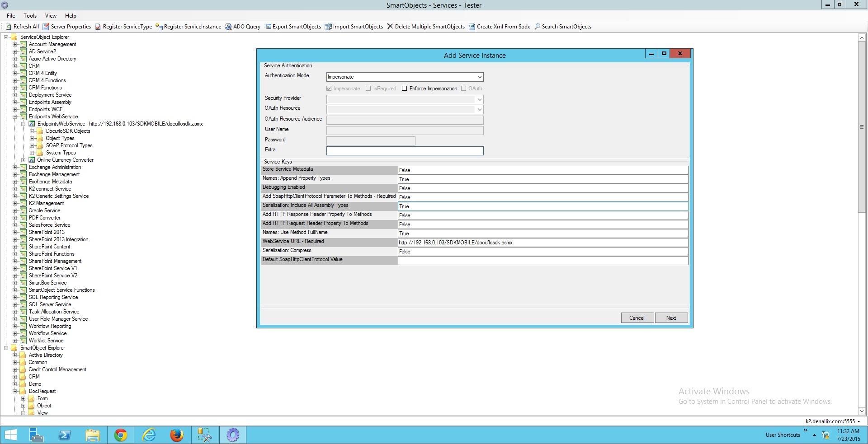The image size is (868, 444).
Task: Click into the Extra text field
Action: tap(405, 151)
